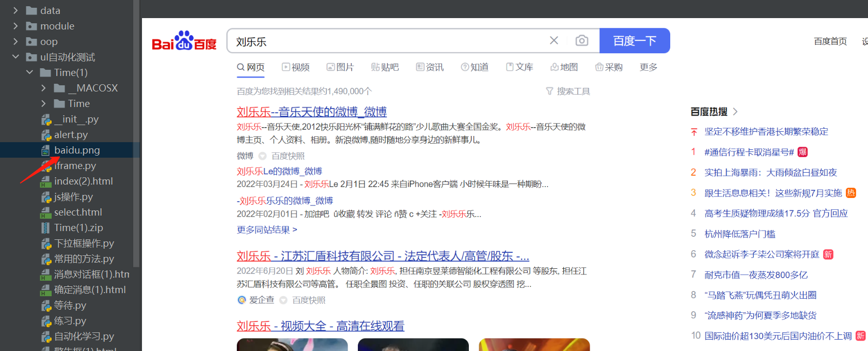Open hot search 杭州降低落户门槛
Image resolution: width=868 pixels, height=351 pixels.
(740, 234)
